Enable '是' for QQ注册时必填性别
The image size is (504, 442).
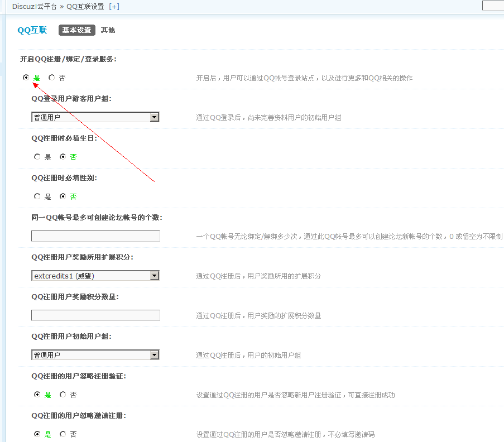[37, 196]
